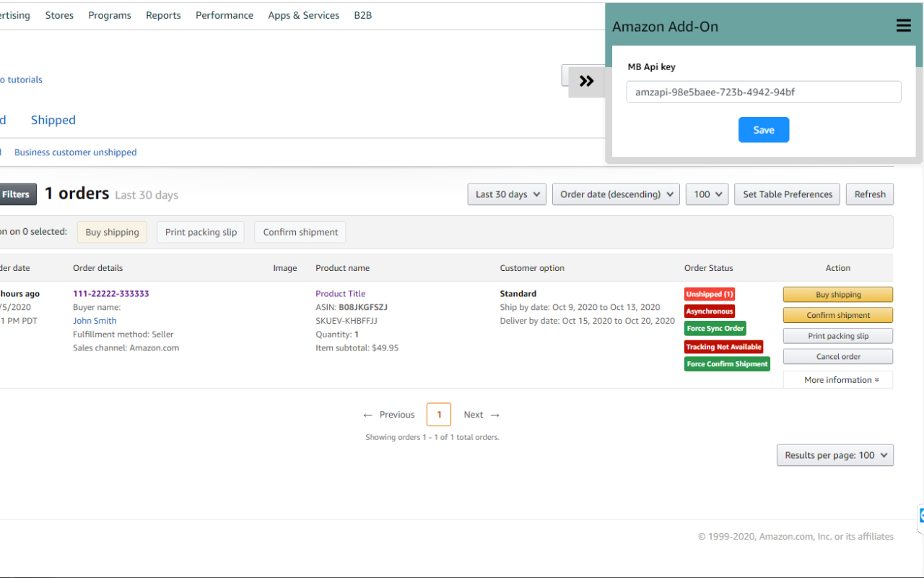Save the MB Api key

(763, 129)
